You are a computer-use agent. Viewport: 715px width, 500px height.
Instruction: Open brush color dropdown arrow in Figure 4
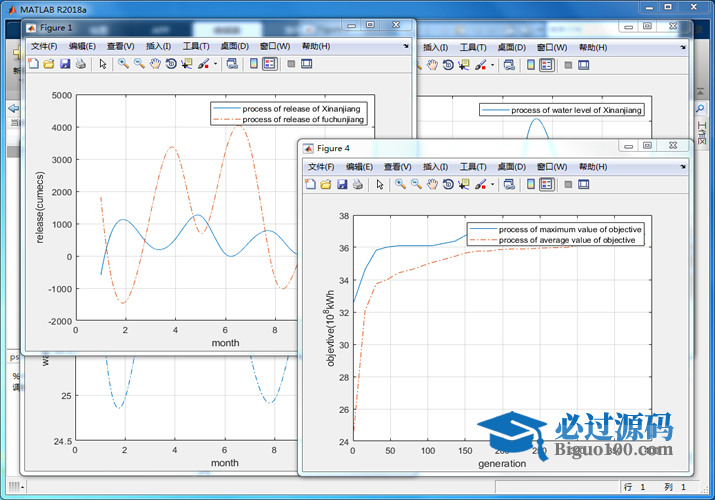(x=492, y=185)
